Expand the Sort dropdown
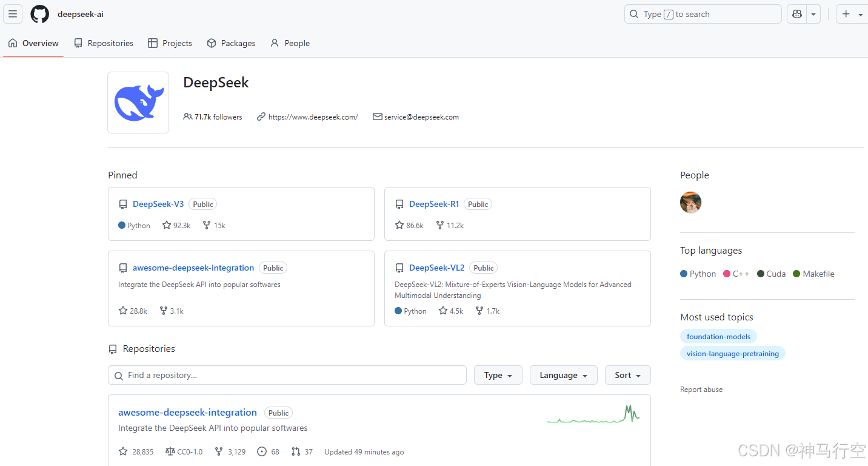The width and height of the screenshot is (868, 466). tap(628, 375)
